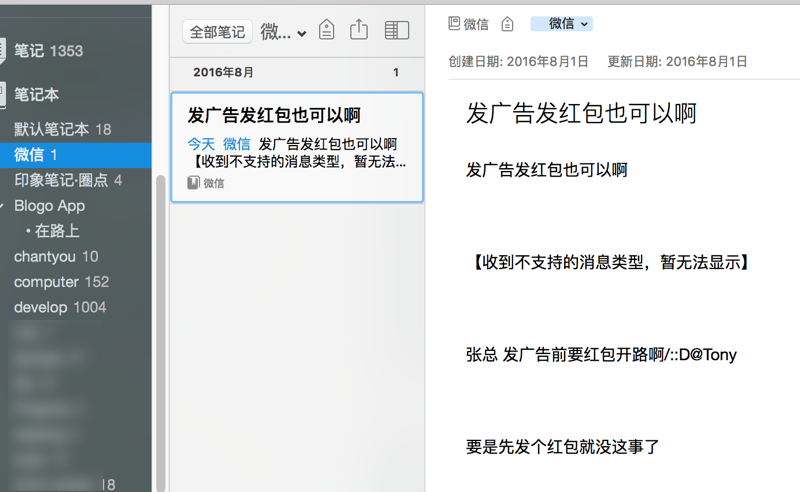Click 创建日期: 2016年8月1日
The height and width of the screenshot is (492, 800).
(x=518, y=62)
